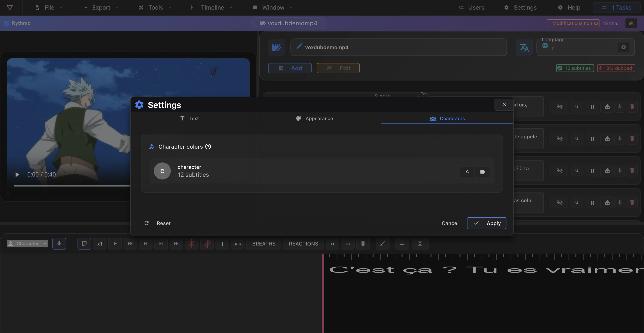Viewport: 644px width, 333px height.
Task: Click the translate language icon
Action: pos(524,47)
